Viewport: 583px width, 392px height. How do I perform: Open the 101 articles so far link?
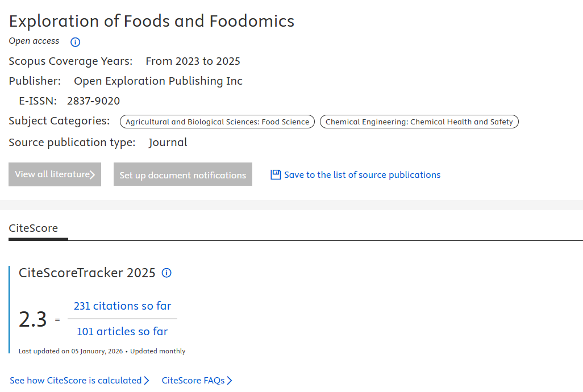point(122,331)
